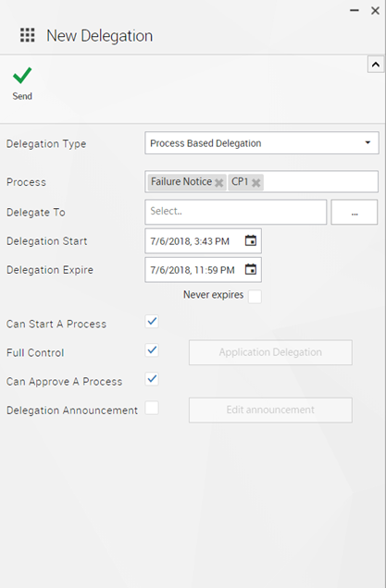This screenshot has height=588, width=386.
Task: Toggle the Never expires checkbox
Action: (255, 296)
